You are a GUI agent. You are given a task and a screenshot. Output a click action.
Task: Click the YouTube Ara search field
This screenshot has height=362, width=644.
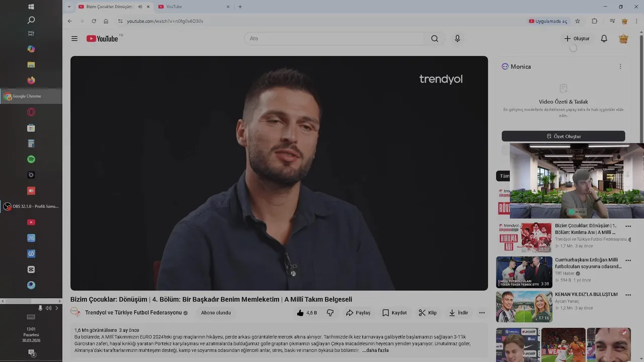pos(335,39)
